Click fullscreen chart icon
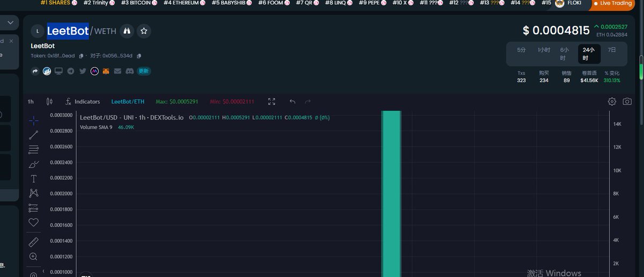The height and width of the screenshot is (277, 644). 272,101
